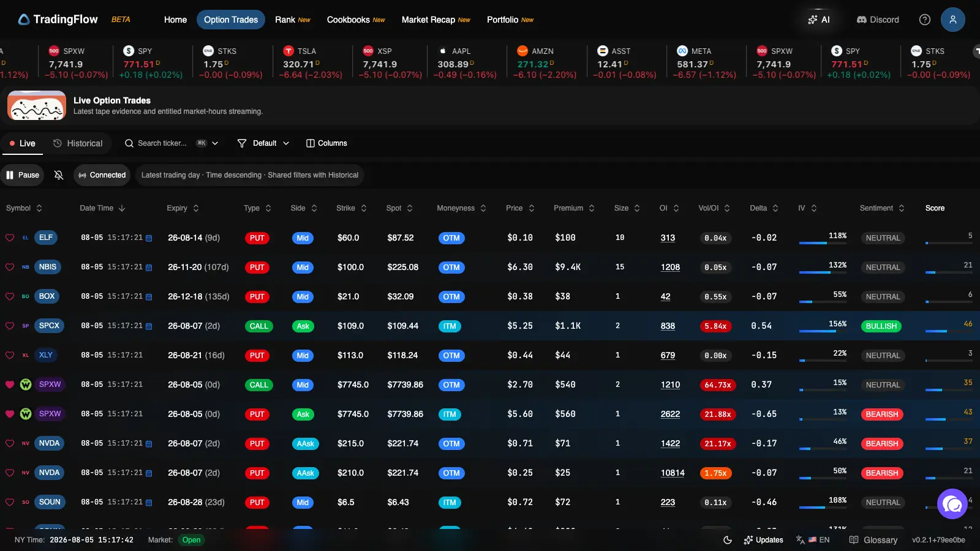Viewport: 980px width, 551px height.
Task: Open open interest 10814 link
Action: (673, 473)
